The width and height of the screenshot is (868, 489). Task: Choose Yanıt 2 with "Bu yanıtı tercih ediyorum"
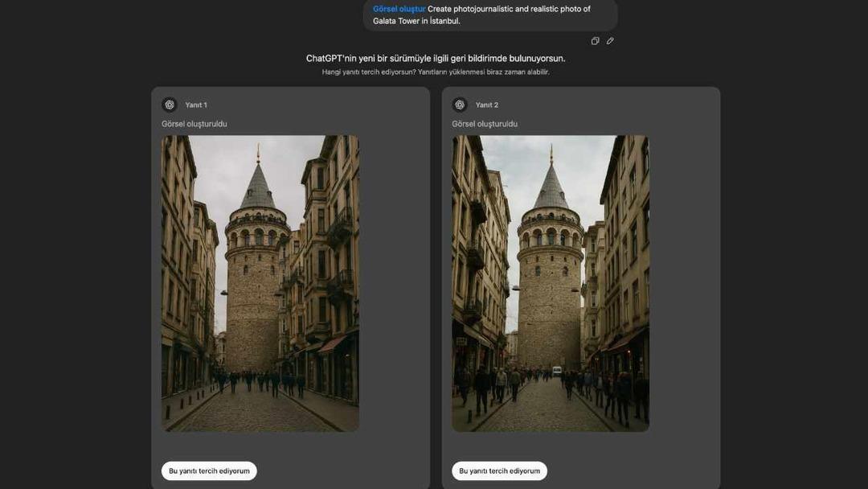tap(499, 471)
